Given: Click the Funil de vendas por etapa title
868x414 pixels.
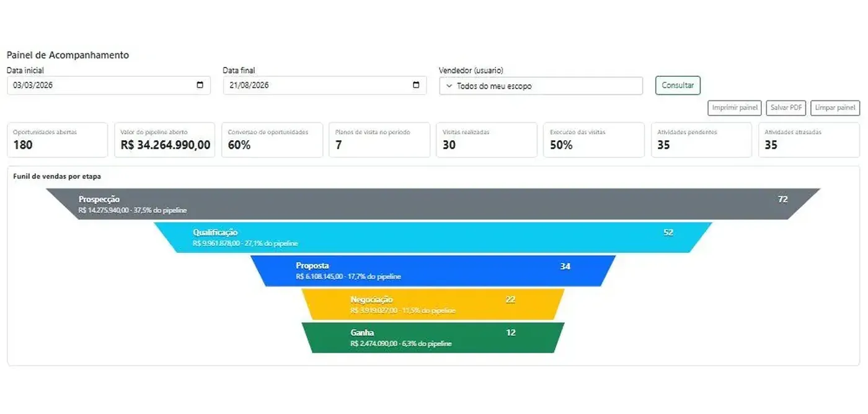Looking at the screenshot, I should pos(57,177).
